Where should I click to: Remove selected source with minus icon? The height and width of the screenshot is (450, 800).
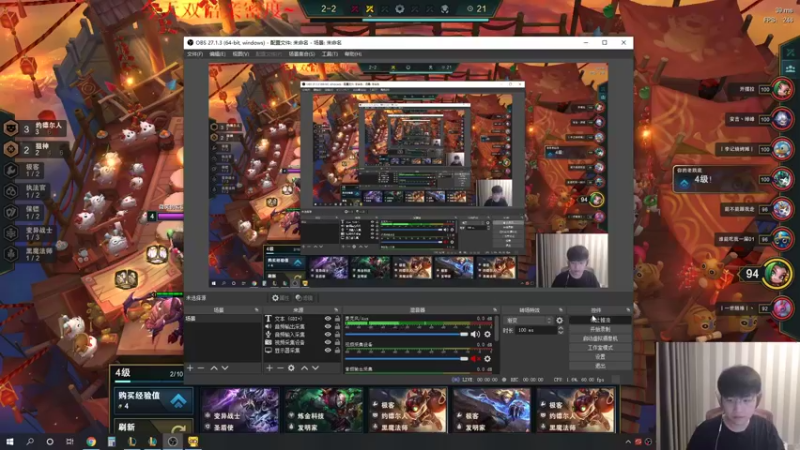pos(280,368)
